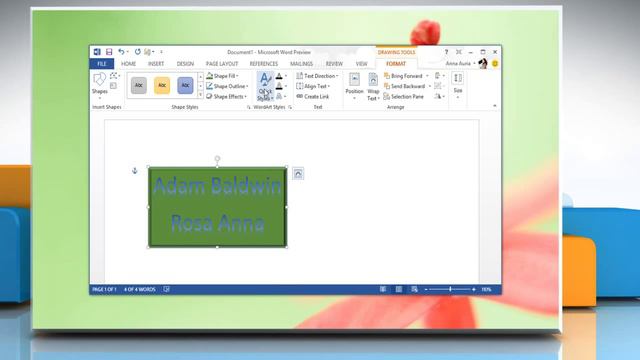Click the Align objects icon

438,76
